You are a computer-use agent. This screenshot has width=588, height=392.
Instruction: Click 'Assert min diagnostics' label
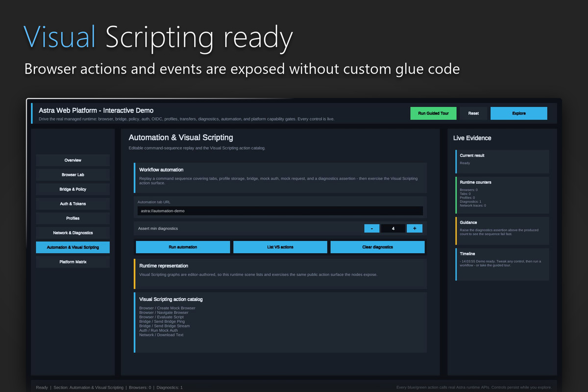pos(158,228)
